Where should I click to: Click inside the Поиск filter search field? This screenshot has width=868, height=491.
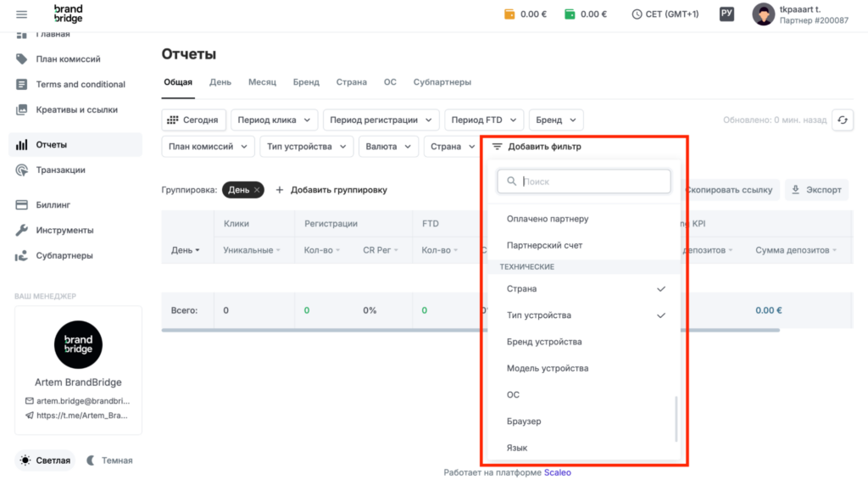click(x=584, y=181)
